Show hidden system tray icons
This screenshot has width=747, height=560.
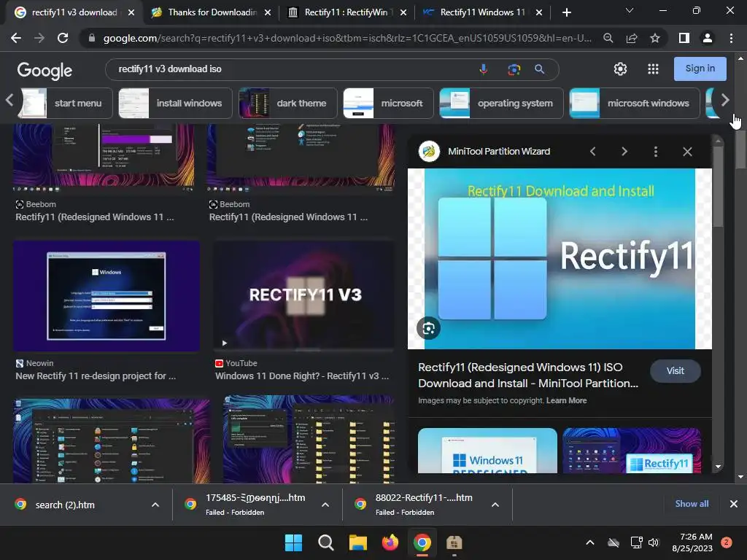(x=589, y=542)
